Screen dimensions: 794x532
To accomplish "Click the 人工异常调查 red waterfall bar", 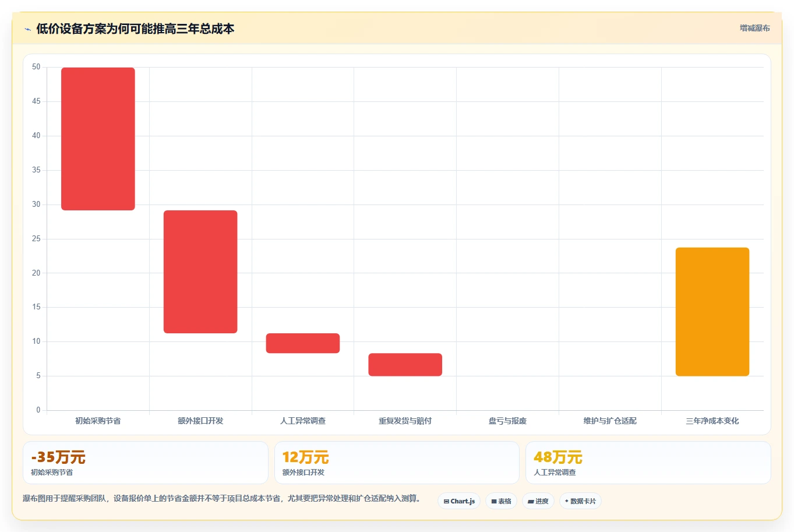I will (x=303, y=343).
